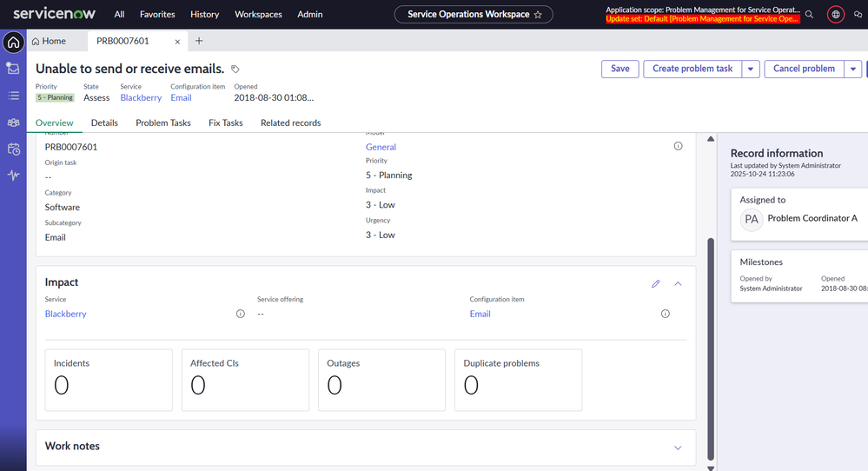Screen dimensions: 868x471
Task: Open the All menu
Action: [119, 15]
